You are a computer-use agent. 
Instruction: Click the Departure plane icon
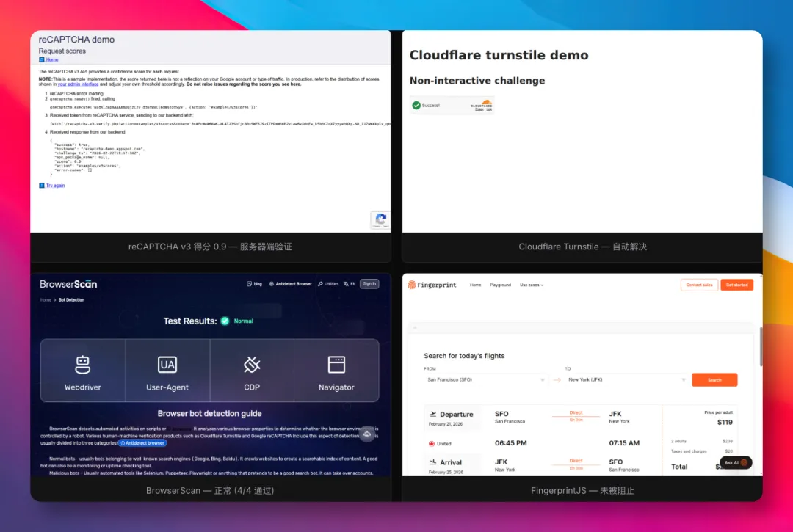[433, 414]
